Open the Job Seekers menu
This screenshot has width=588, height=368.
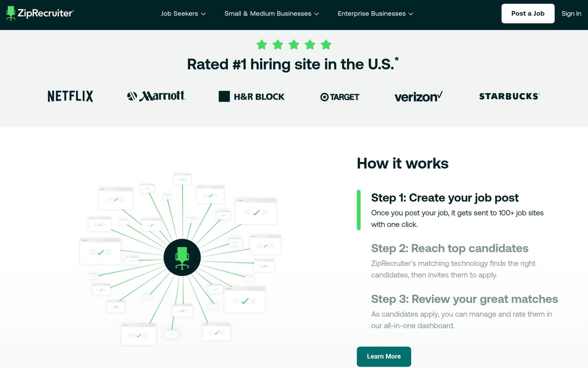[183, 14]
